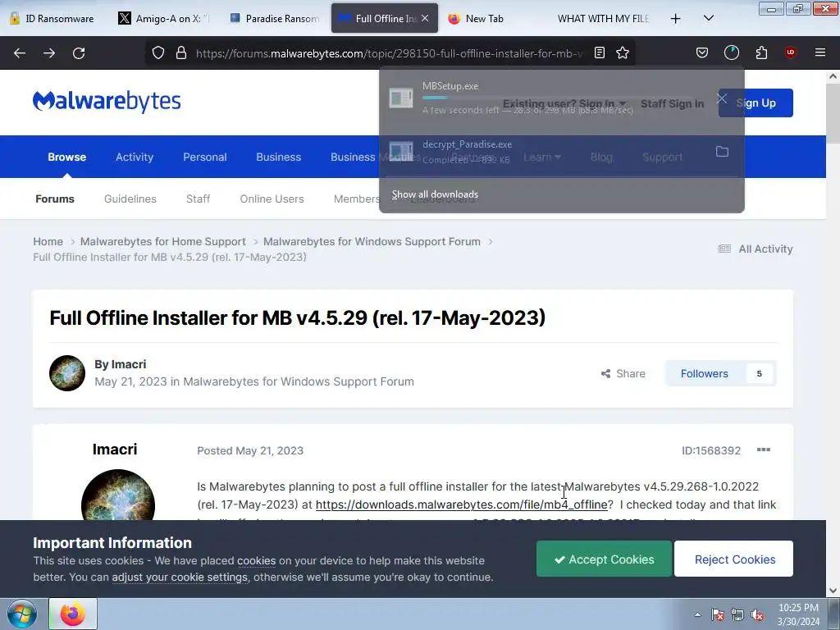
Task: Click the Imacri author name heading
Action: 115,449
